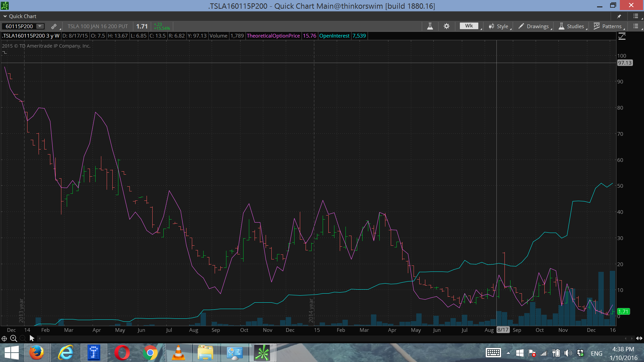The width and height of the screenshot is (644, 362).
Task: Open the Style dropdown menu
Action: coord(499,26)
